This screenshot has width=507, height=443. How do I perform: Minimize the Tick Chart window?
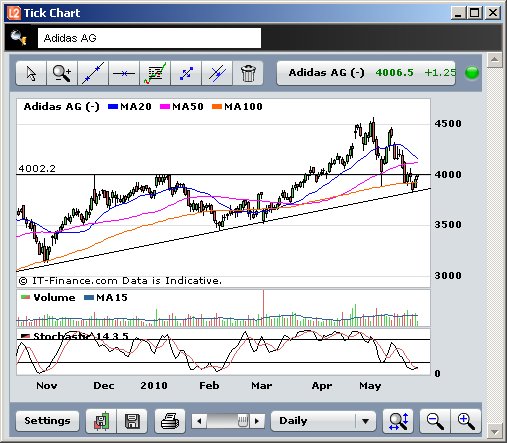pyautogui.click(x=459, y=13)
